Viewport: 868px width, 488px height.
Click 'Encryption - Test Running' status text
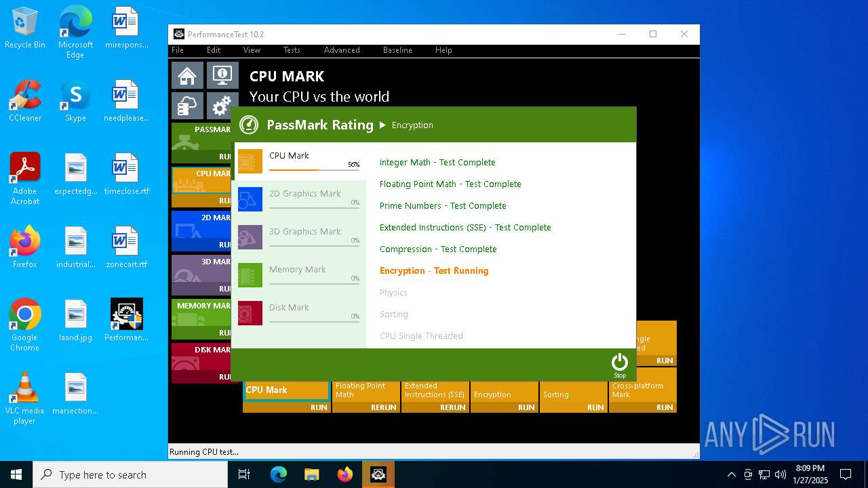[x=434, y=270]
